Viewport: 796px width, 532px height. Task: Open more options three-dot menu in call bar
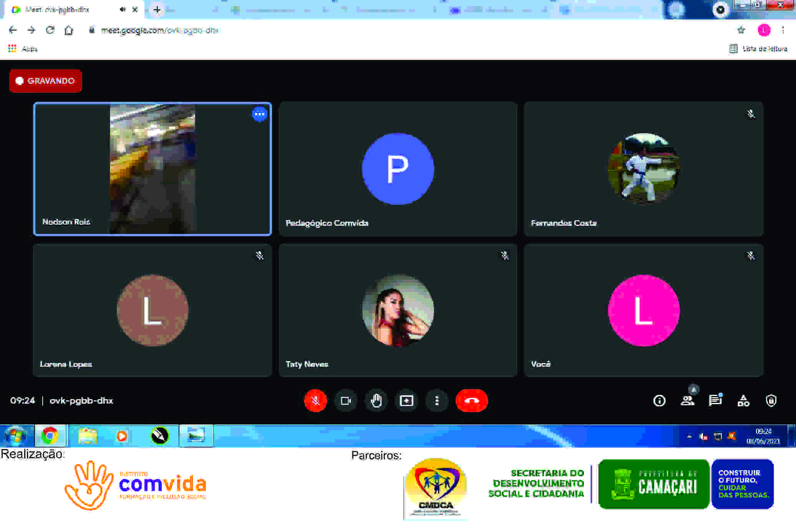(436, 401)
